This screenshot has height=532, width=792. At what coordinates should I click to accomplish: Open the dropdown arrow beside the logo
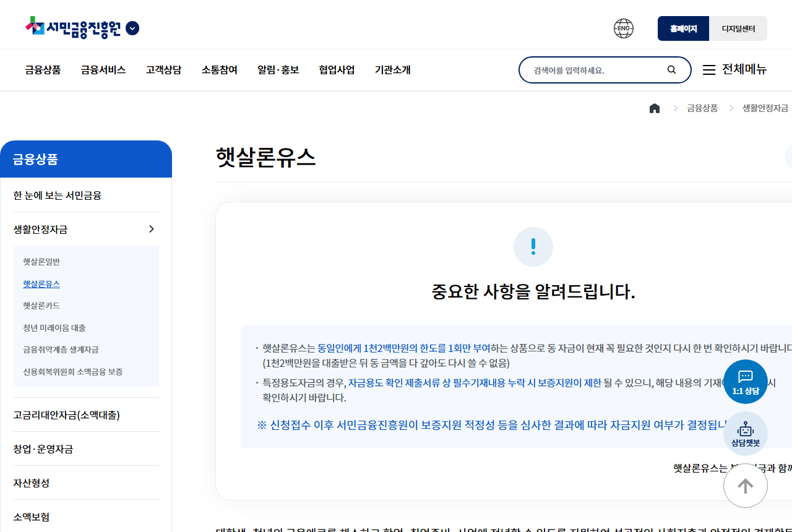[132, 28]
